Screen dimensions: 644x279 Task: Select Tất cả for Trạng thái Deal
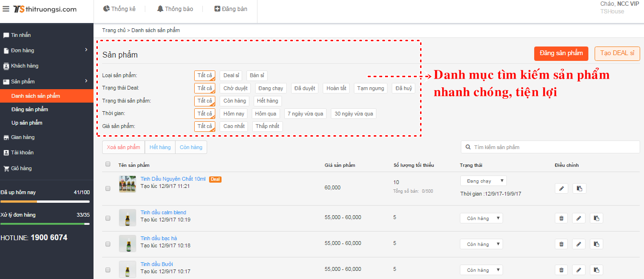tap(205, 88)
